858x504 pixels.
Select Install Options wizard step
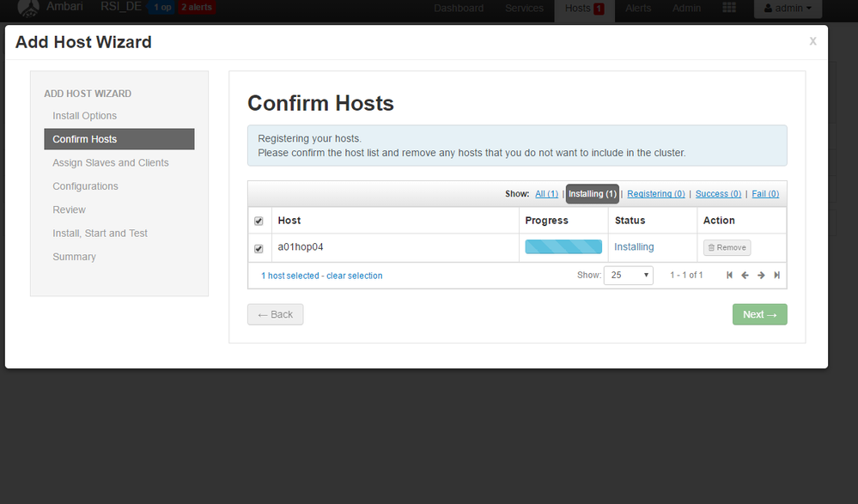(x=85, y=115)
